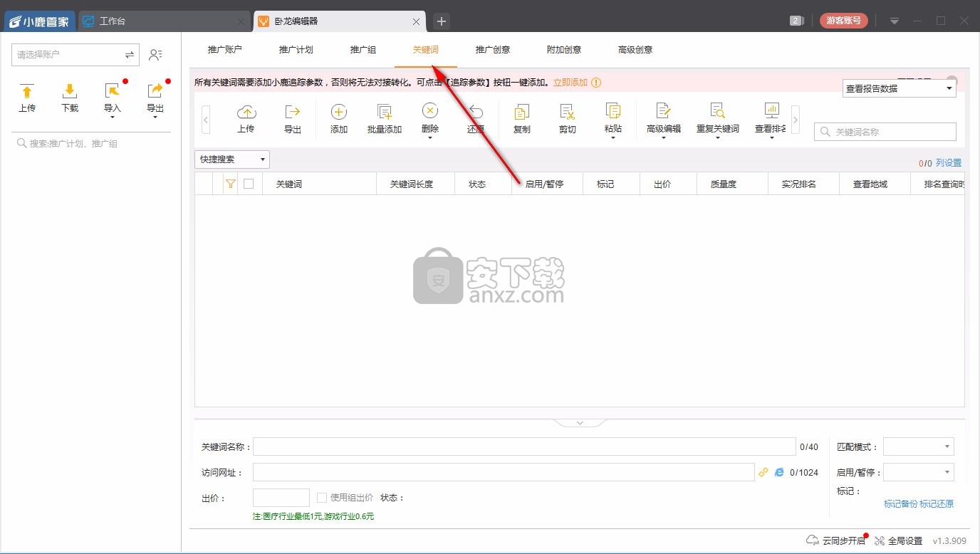Click the browser icon beside URL field
The image size is (980, 554).
tap(779, 472)
